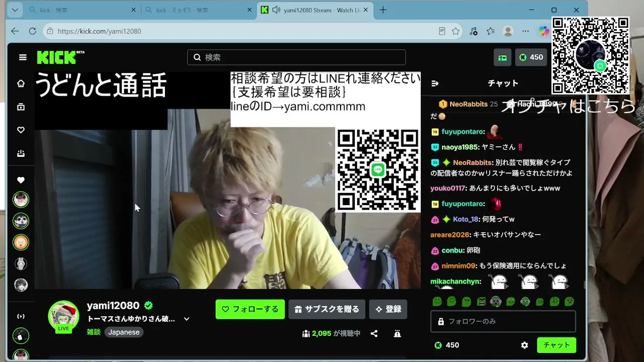The image size is (644, 362).
Task: Insert the angry square green emote
Action: pos(481,302)
